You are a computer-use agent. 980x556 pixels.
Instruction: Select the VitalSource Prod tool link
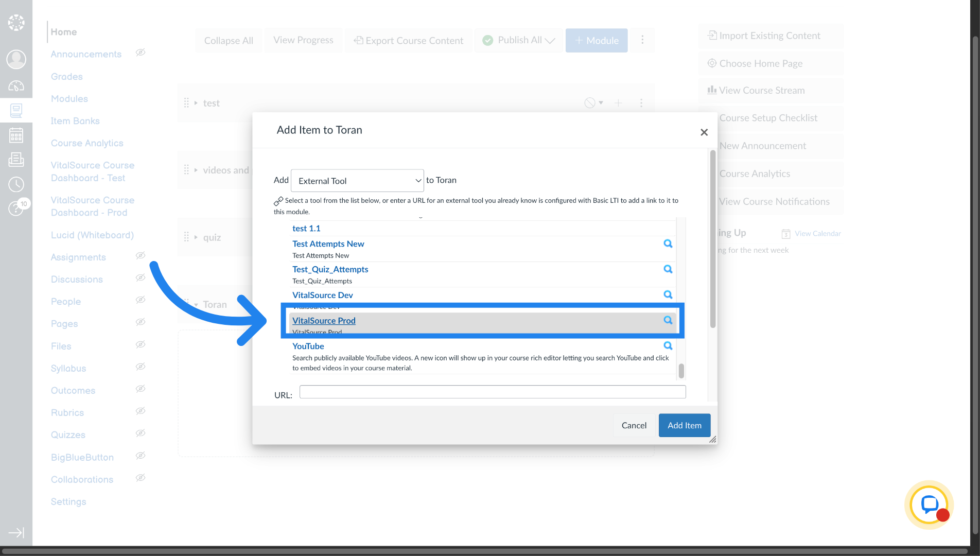point(324,321)
